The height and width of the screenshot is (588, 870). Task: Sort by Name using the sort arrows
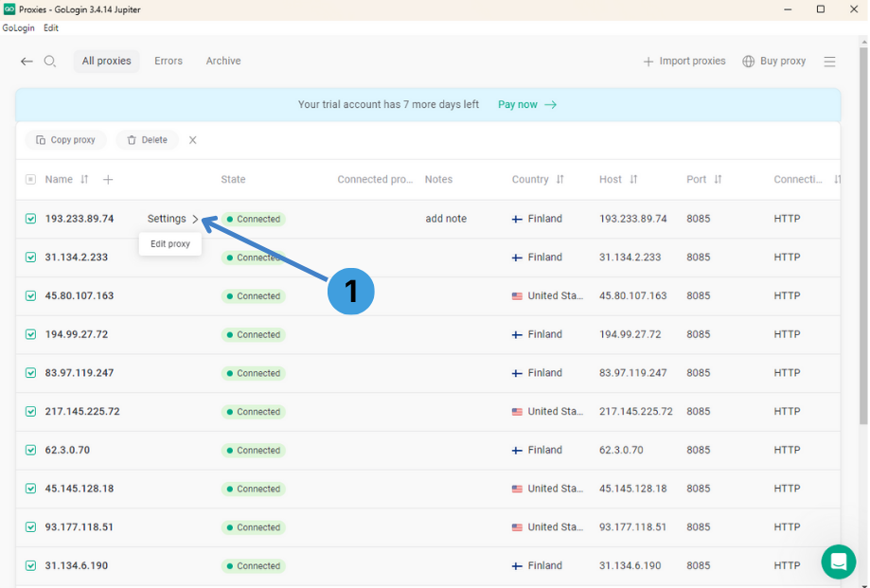pos(84,179)
